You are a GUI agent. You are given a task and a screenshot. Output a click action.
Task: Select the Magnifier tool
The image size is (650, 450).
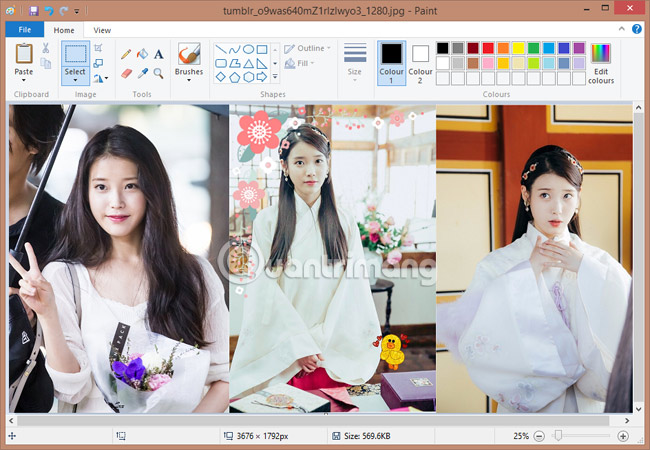tap(158, 73)
